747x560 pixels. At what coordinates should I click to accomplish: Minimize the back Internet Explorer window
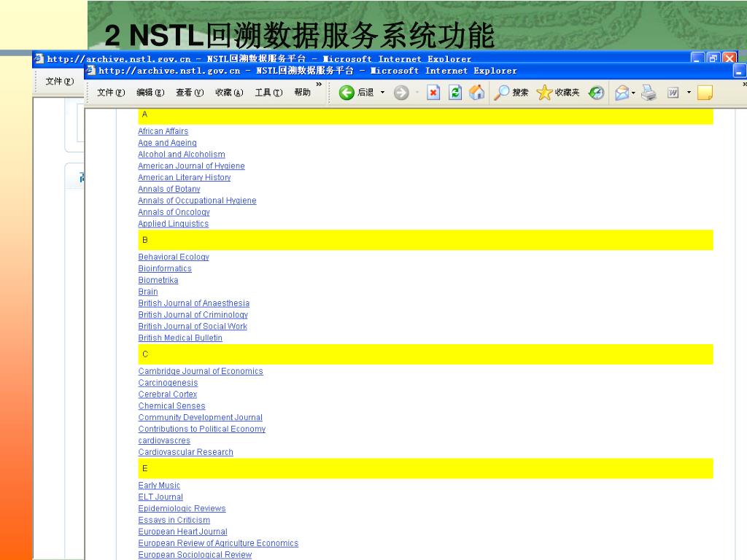697,58
